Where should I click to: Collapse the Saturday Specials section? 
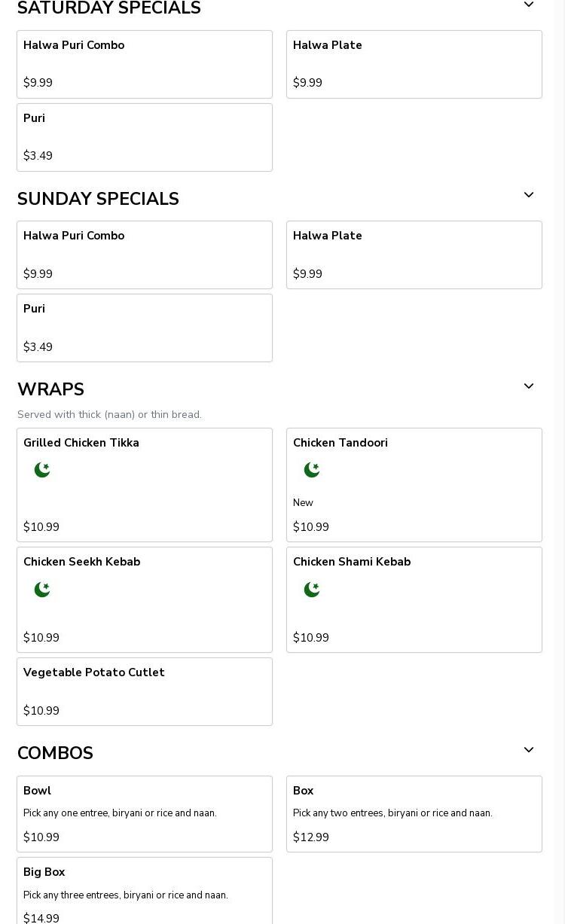point(529,5)
